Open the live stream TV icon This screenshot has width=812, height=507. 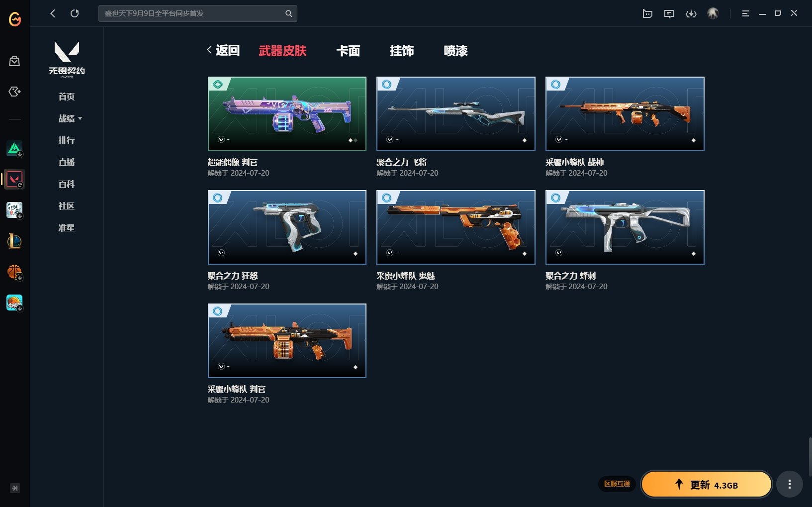pos(647,13)
